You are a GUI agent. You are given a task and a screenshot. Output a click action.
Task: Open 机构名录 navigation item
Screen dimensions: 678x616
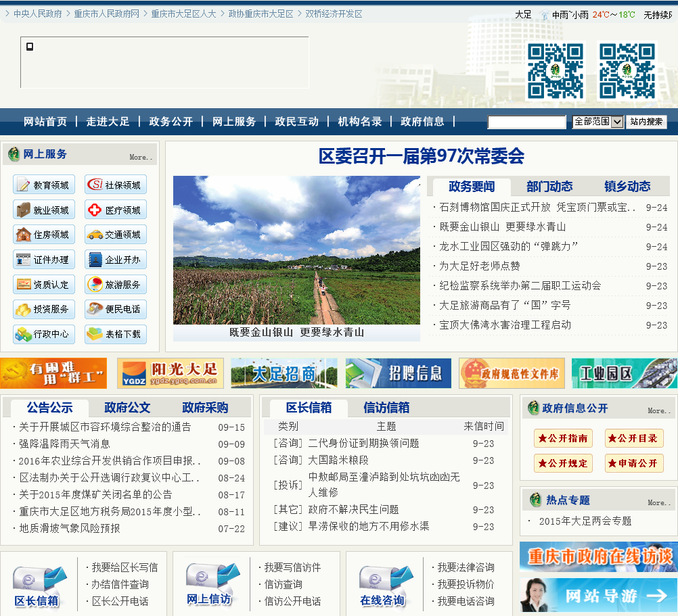click(x=360, y=122)
